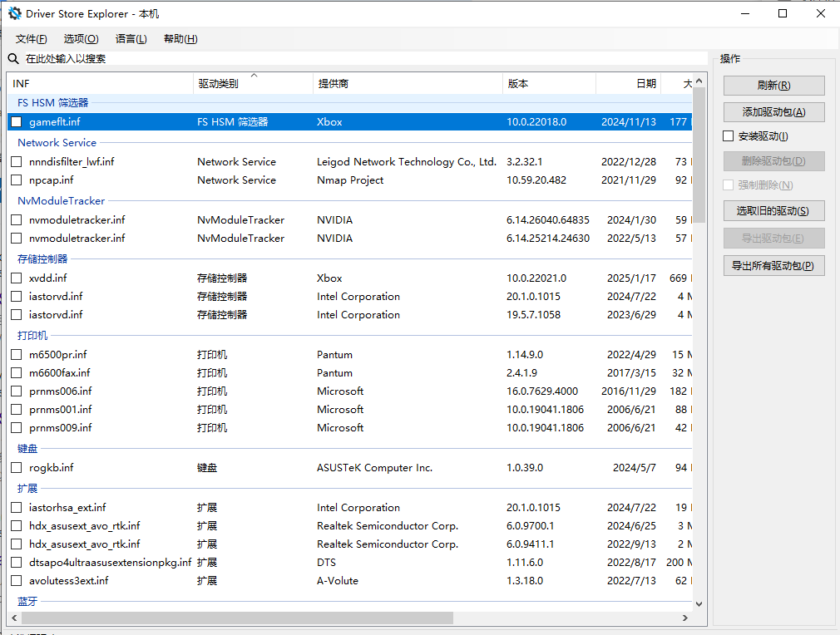Check iastorvd.inf version 19.5.7.1058 box

coord(17,315)
